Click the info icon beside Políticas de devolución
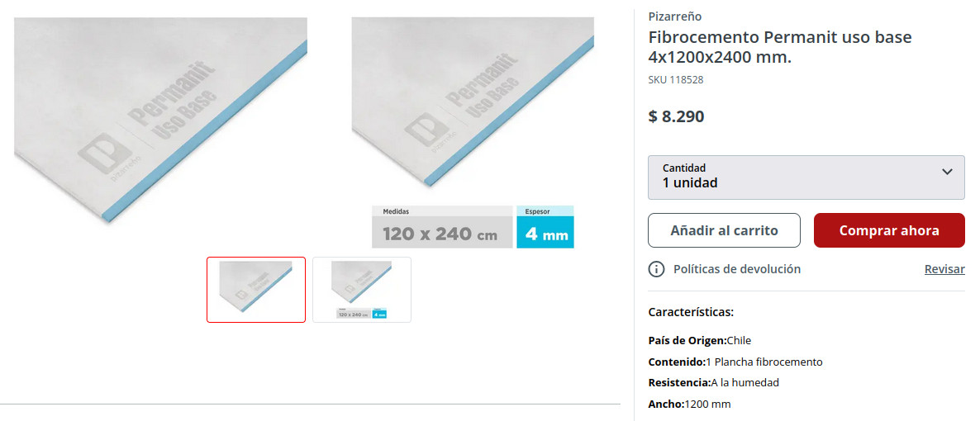 [x=656, y=269]
